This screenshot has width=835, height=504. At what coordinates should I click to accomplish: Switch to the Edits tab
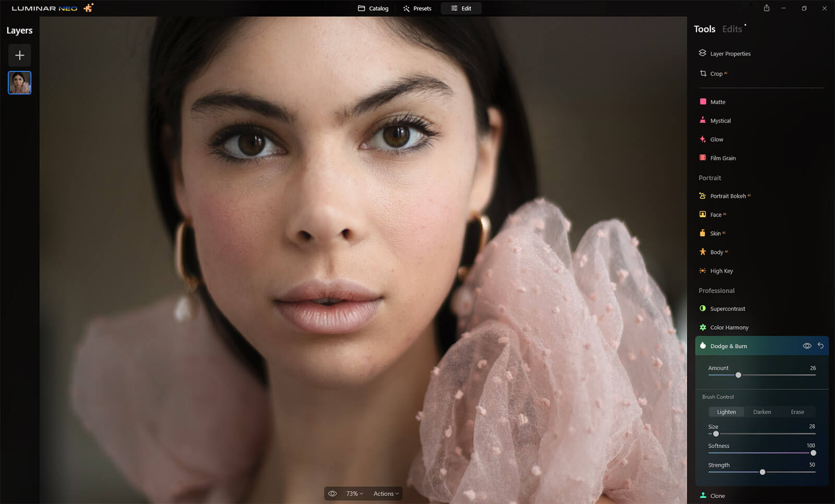pyautogui.click(x=732, y=29)
